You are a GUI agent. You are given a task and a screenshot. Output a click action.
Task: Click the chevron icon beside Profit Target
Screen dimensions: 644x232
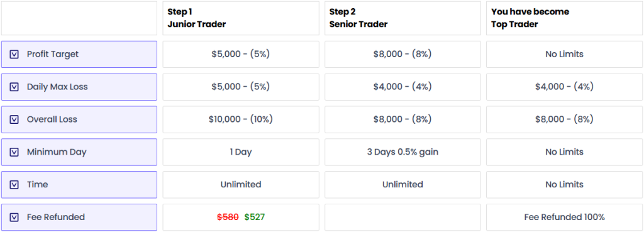coord(14,54)
